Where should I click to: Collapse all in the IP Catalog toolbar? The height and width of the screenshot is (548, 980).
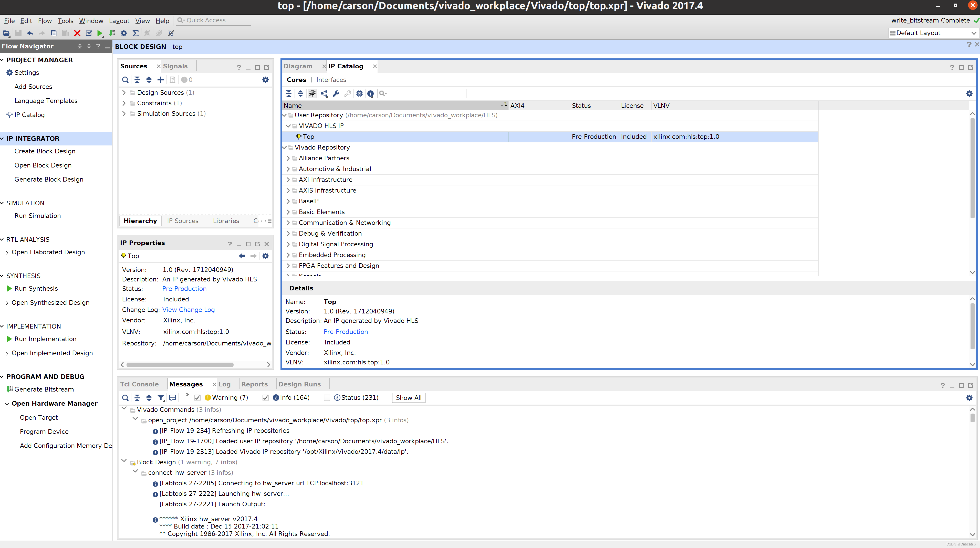(289, 93)
